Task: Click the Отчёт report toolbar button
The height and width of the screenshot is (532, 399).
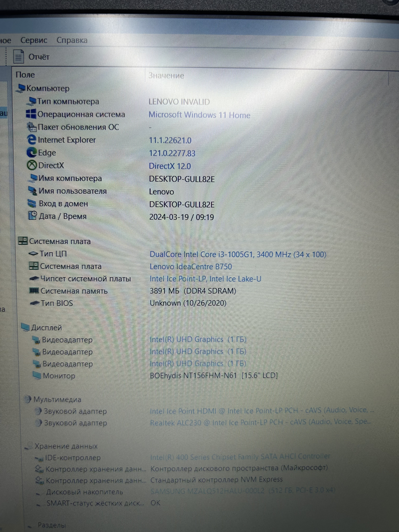Action: (31, 57)
